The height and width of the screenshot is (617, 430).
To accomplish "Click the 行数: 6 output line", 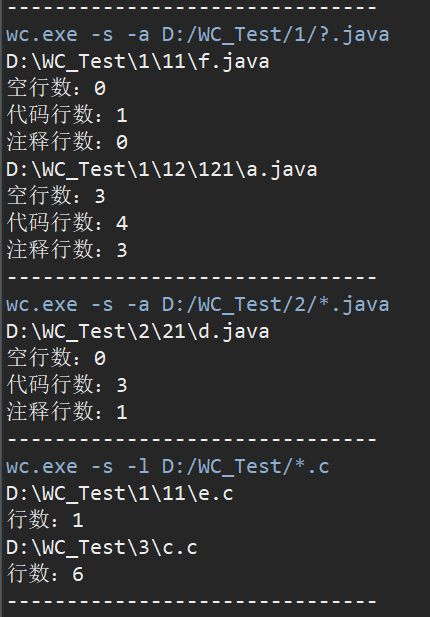I will (x=45, y=574).
